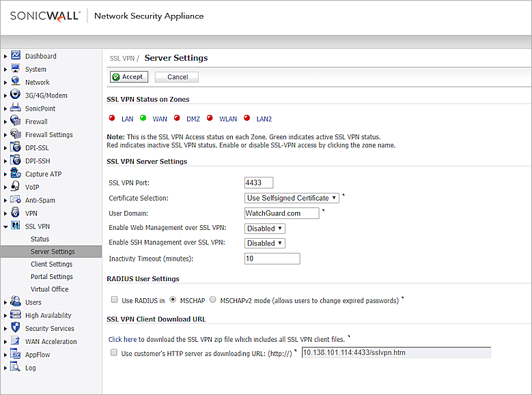This screenshot has height=395, width=532.
Task: Select the MSCHAPv2 mode radio button
Action: 213,299
